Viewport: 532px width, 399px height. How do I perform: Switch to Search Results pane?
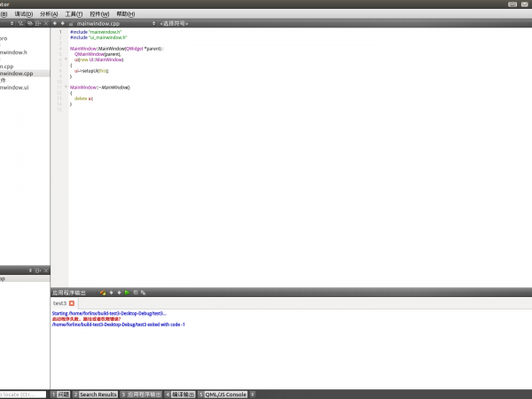click(x=98, y=394)
